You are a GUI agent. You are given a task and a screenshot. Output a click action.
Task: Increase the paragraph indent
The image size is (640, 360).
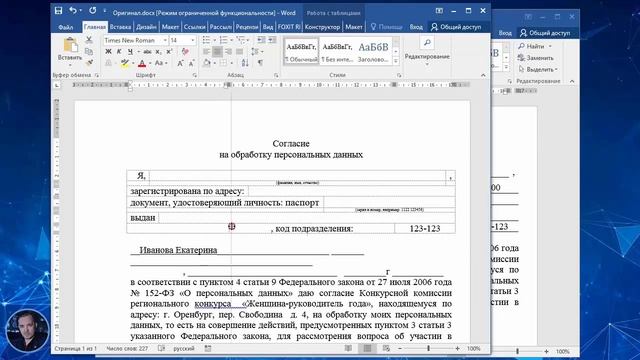click(x=272, y=40)
